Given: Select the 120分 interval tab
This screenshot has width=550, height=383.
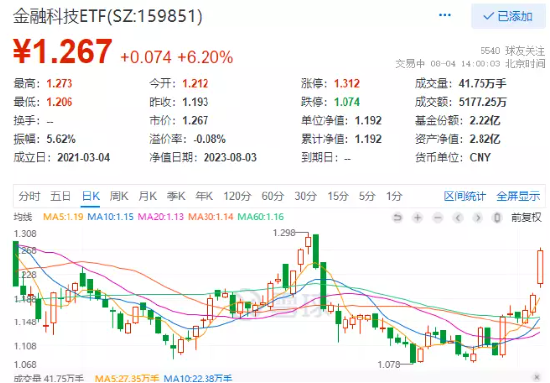Looking at the screenshot, I should pyautogui.click(x=237, y=196).
